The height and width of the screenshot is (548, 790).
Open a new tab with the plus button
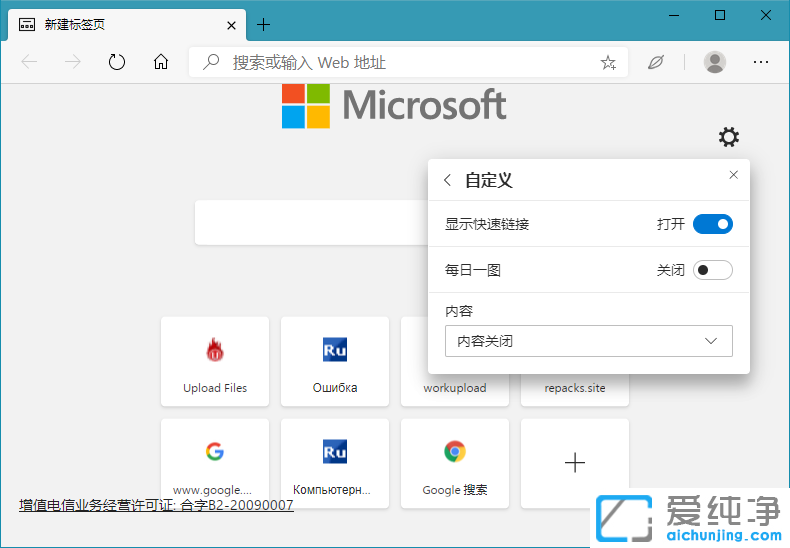(x=264, y=25)
